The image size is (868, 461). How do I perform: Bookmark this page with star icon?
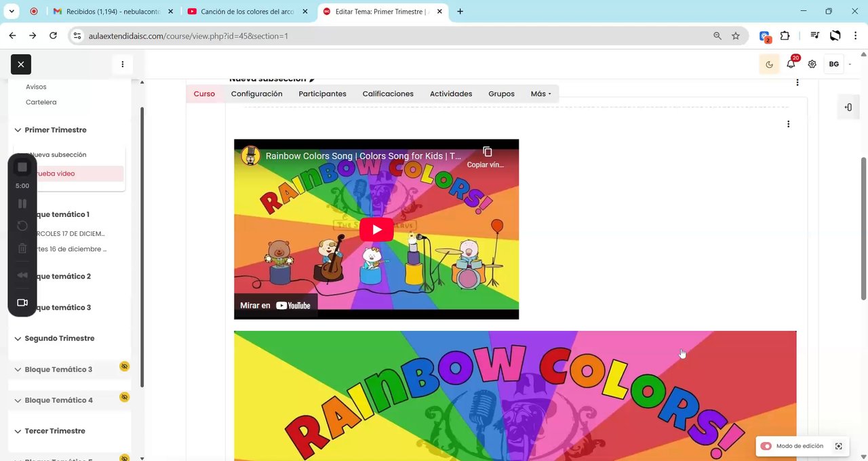[x=736, y=36]
